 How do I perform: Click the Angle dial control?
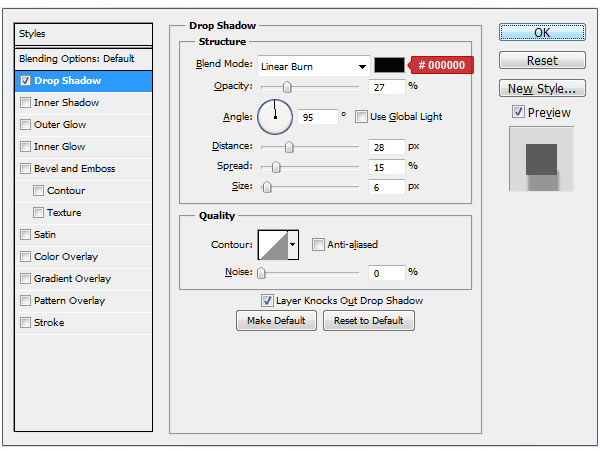(275, 117)
